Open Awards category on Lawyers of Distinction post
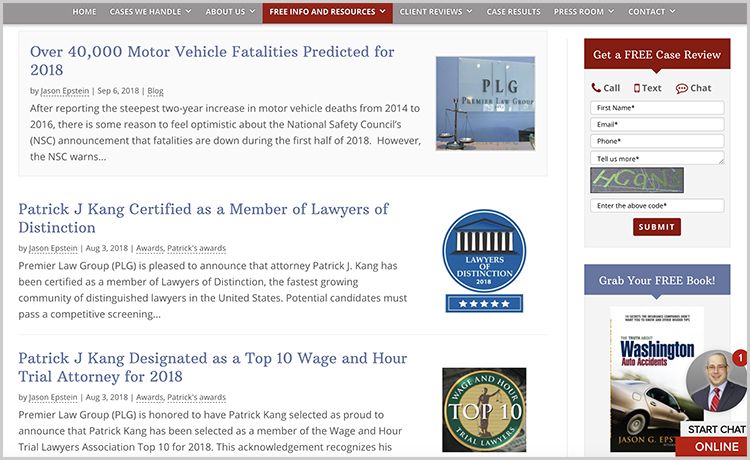The width and height of the screenshot is (750, 460). click(x=149, y=248)
